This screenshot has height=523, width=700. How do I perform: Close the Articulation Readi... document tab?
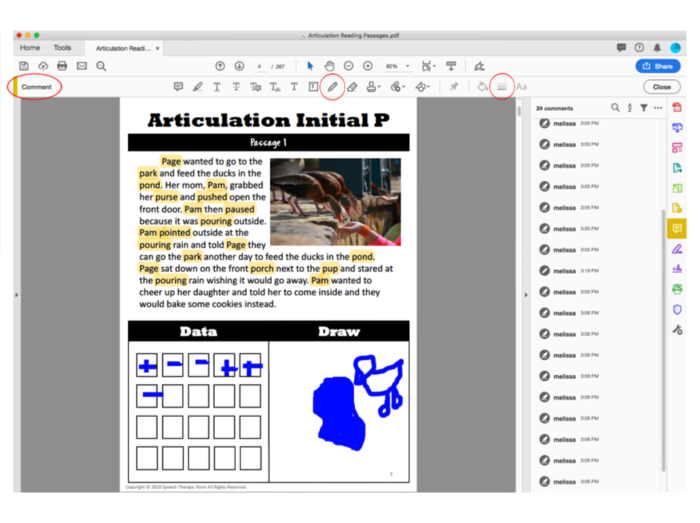pyautogui.click(x=157, y=48)
